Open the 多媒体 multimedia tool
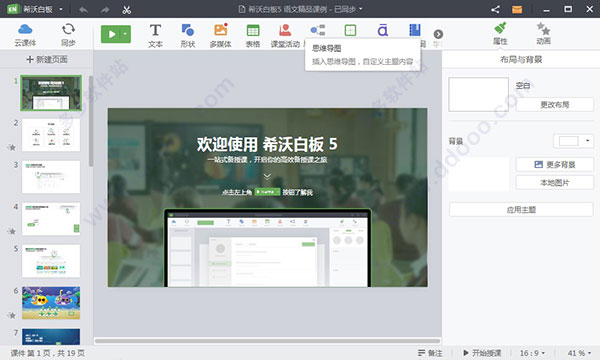The image size is (600, 360). 220,35
